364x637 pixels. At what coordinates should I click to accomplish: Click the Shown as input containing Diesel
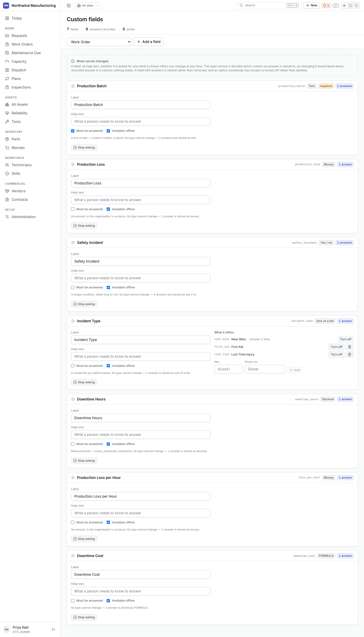[x=265, y=369]
